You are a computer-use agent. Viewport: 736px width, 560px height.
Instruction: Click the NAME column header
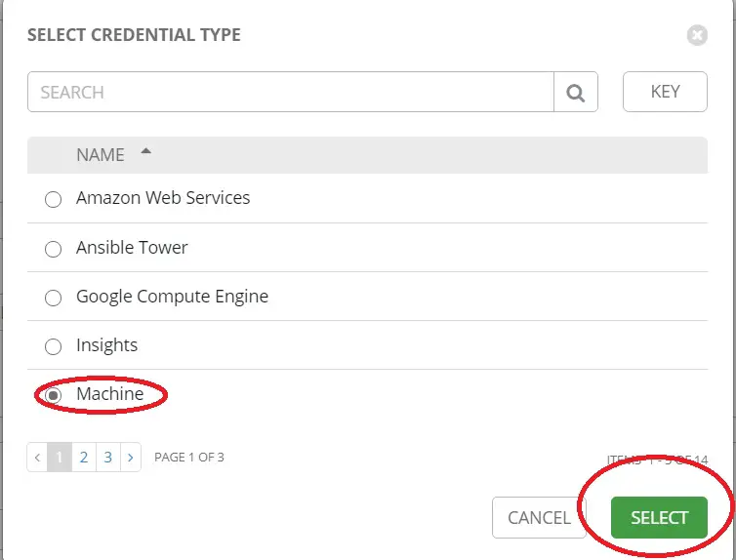101,155
